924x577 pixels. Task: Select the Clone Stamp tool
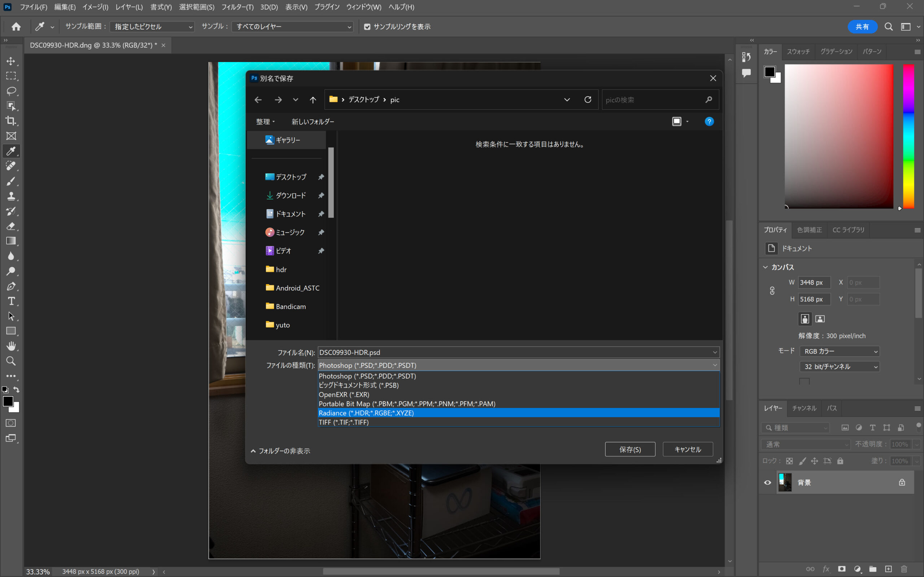(x=11, y=196)
